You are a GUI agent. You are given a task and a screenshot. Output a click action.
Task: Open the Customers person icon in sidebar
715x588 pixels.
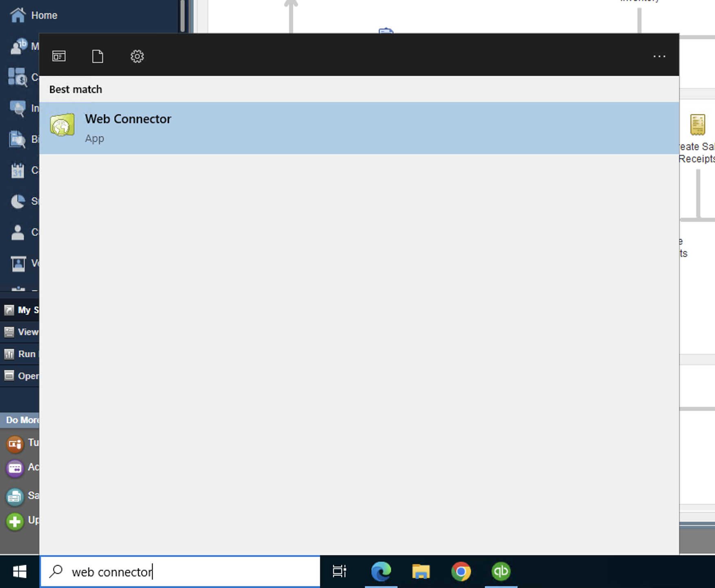[18, 232]
